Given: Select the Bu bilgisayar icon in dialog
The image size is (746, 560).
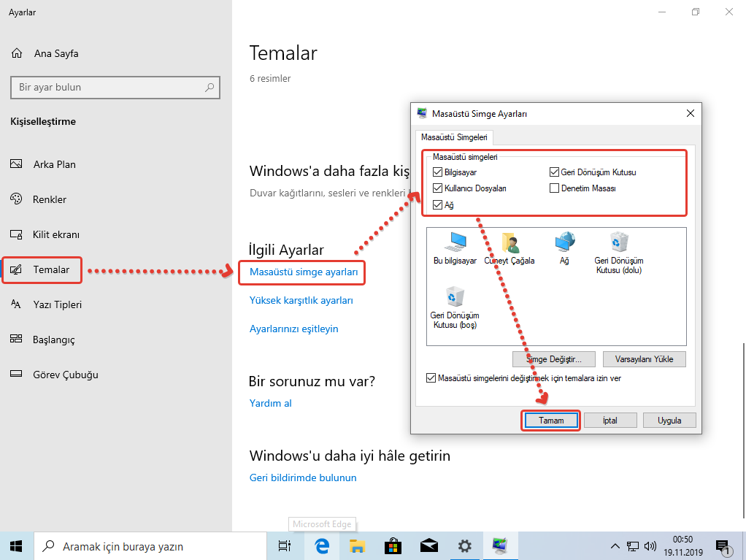Looking at the screenshot, I should point(455,247).
